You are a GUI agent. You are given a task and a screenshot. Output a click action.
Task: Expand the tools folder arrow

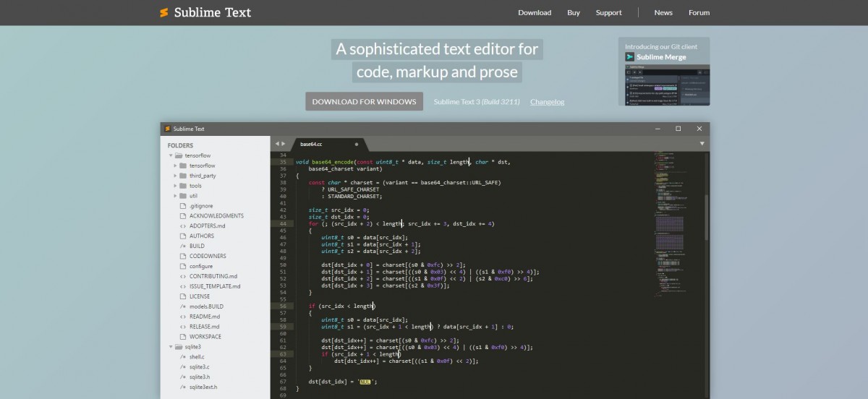tap(175, 186)
